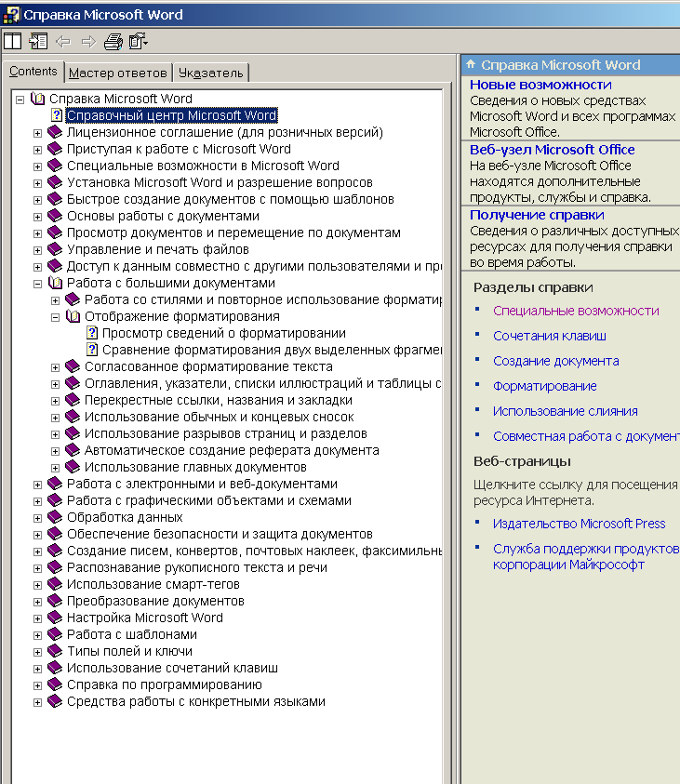The width and height of the screenshot is (680, 784).
Task: Open the Новые возможности link
Action: [x=540, y=85]
